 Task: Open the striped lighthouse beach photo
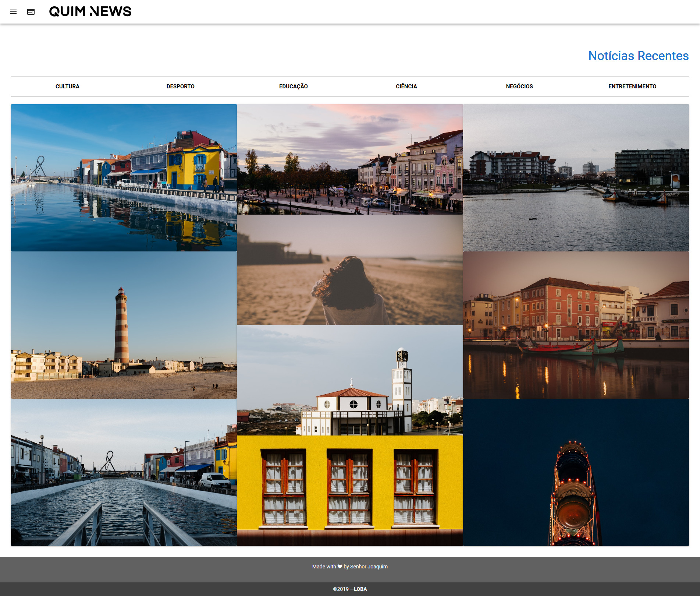(124, 325)
